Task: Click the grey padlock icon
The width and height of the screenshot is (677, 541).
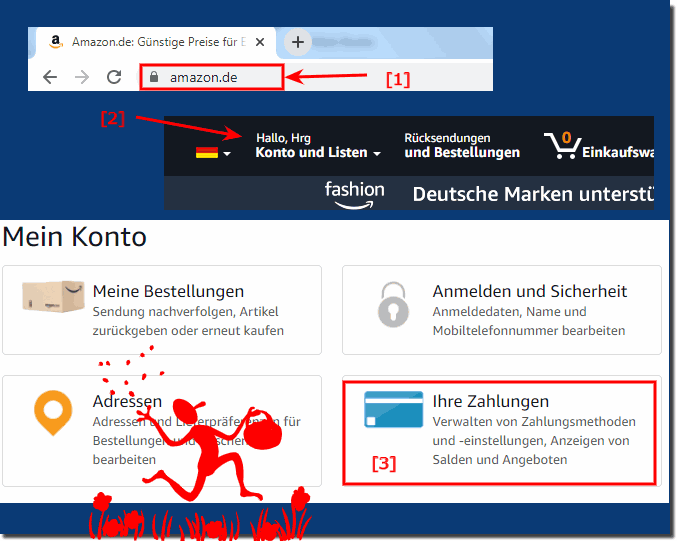Action: coord(393,304)
